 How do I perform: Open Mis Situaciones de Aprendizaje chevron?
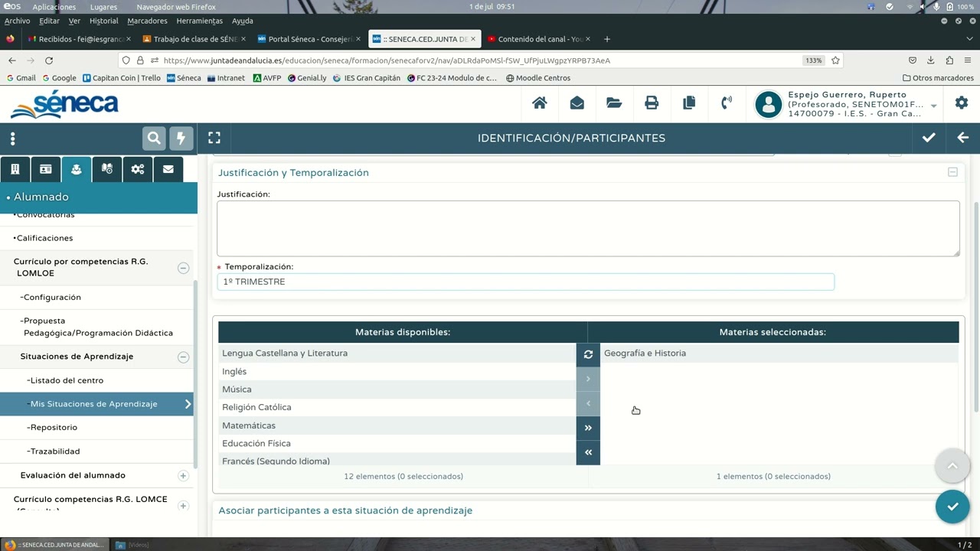pos(188,404)
